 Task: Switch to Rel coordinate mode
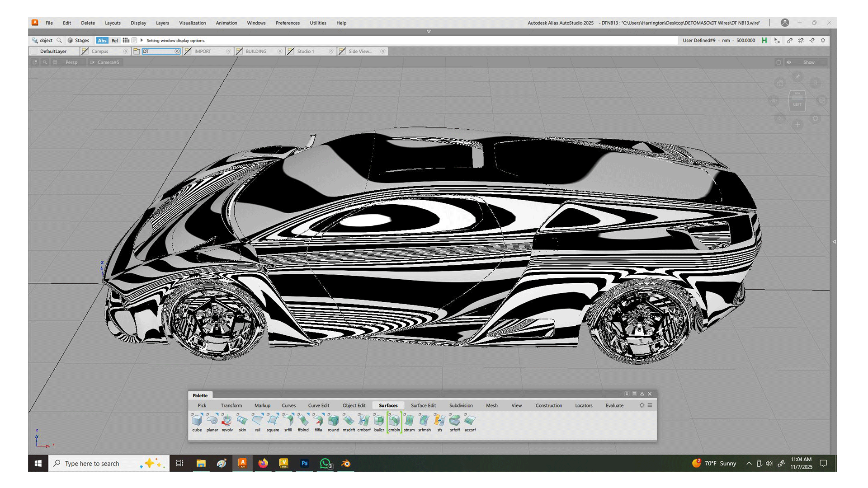click(x=115, y=41)
